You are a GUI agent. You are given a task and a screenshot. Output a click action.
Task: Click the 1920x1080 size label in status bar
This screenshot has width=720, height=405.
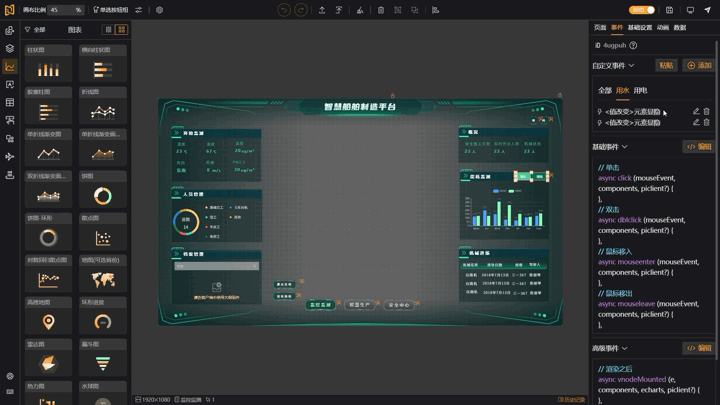(x=153, y=399)
